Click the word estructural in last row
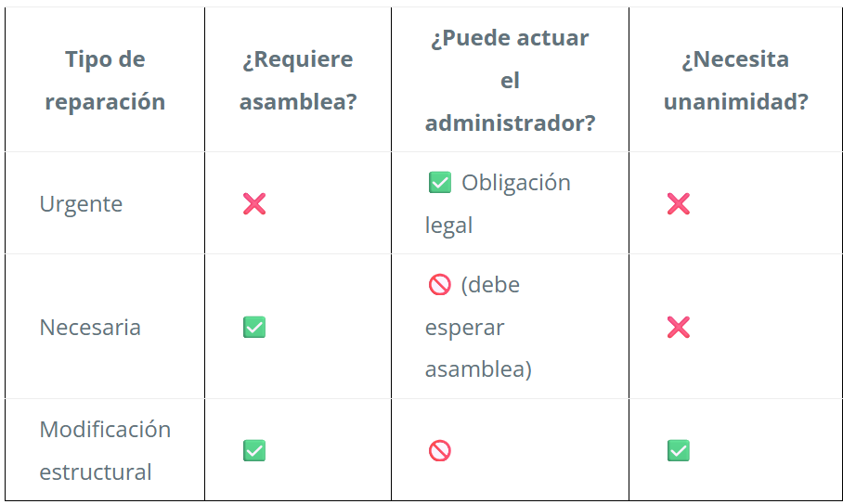Image resolution: width=843 pixels, height=504 pixels. (x=96, y=472)
